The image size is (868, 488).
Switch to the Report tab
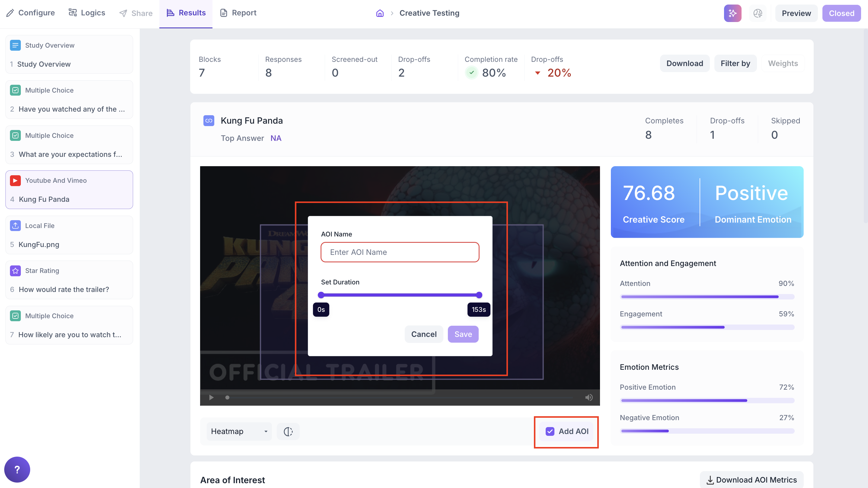[238, 13]
